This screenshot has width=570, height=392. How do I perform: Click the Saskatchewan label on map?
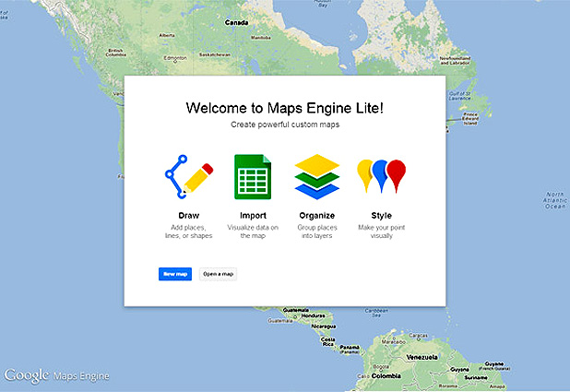215,54
